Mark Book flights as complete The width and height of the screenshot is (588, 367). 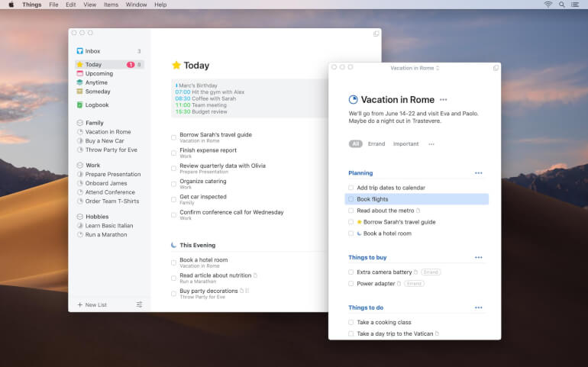(351, 199)
